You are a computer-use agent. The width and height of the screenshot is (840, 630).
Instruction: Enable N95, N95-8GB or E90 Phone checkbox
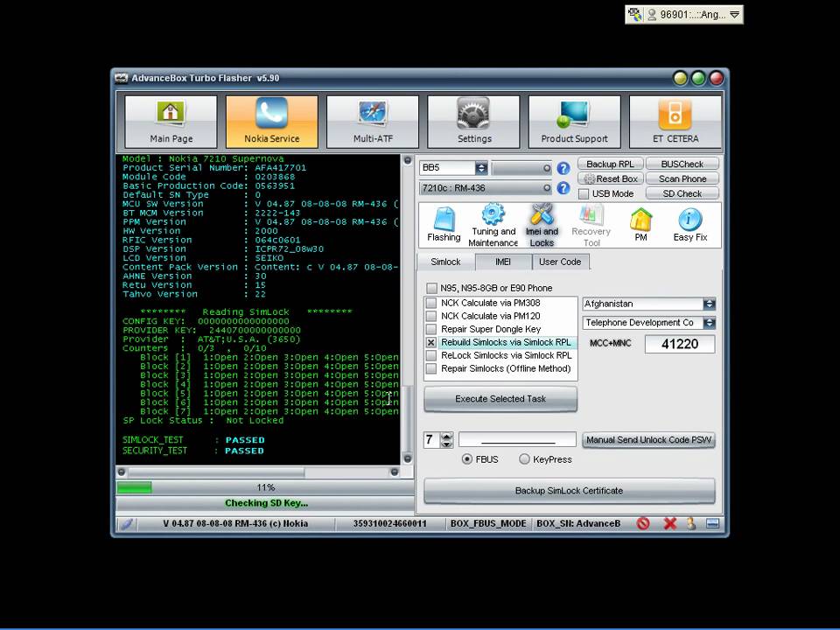[x=431, y=288]
